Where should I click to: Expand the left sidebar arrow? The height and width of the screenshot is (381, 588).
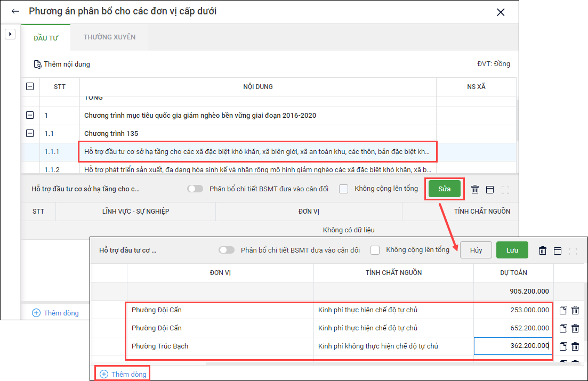pos(10,34)
